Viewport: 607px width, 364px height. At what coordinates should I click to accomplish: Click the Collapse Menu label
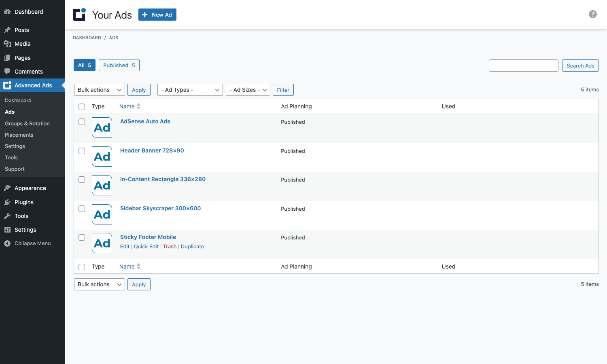[x=33, y=243]
